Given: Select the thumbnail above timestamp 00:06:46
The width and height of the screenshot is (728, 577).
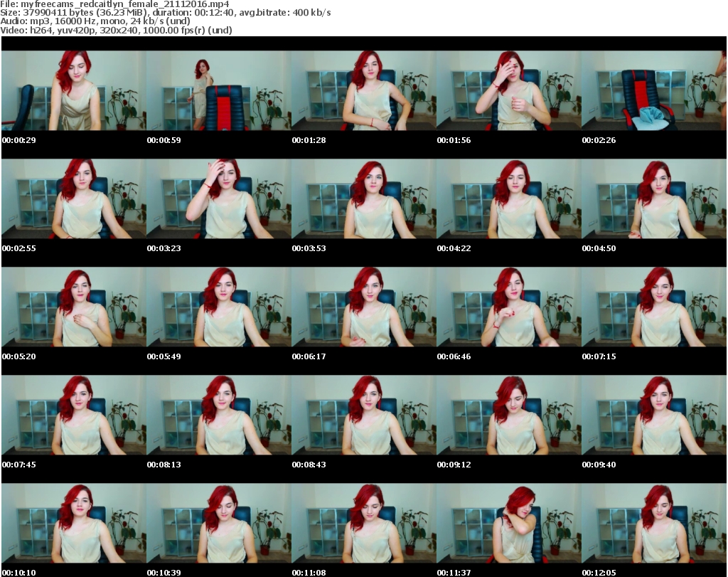Looking at the screenshot, I should [x=508, y=307].
